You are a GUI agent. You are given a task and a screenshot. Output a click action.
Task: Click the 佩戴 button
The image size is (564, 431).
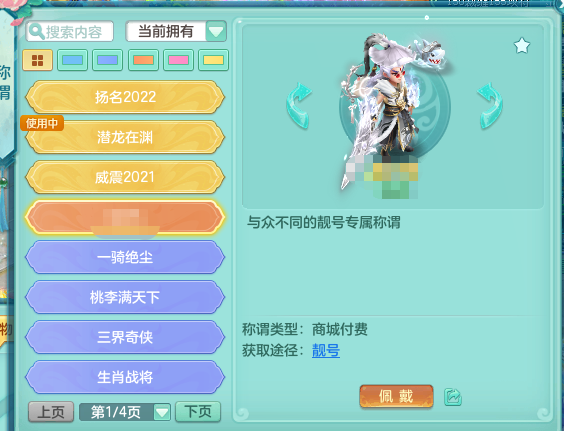pyautogui.click(x=396, y=396)
